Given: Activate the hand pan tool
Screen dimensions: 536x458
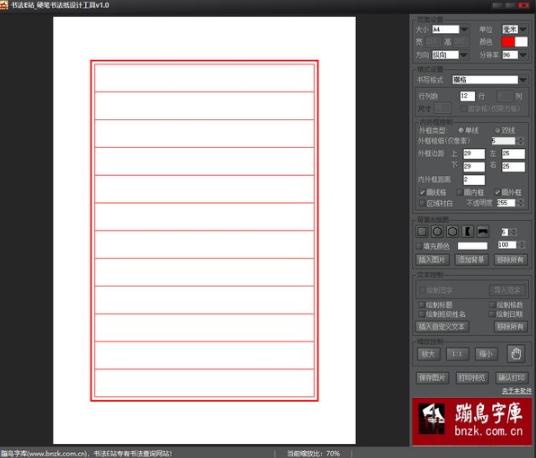Looking at the screenshot, I should [516, 353].
